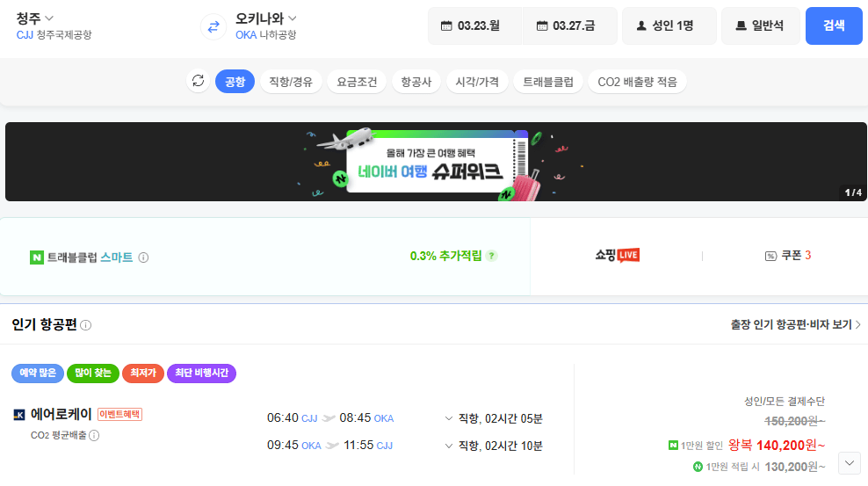Image resolution: width=868 pixels, height=486 pixels.
Task: Open 출장 인기 항공편·비자 보기 link
Action: point(795,325)
